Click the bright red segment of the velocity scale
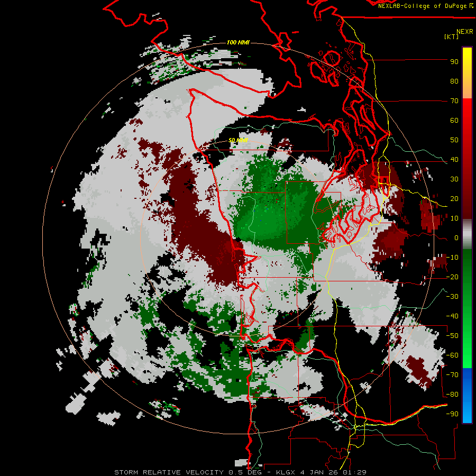This screenshot has height=476, width=476. 467,112
